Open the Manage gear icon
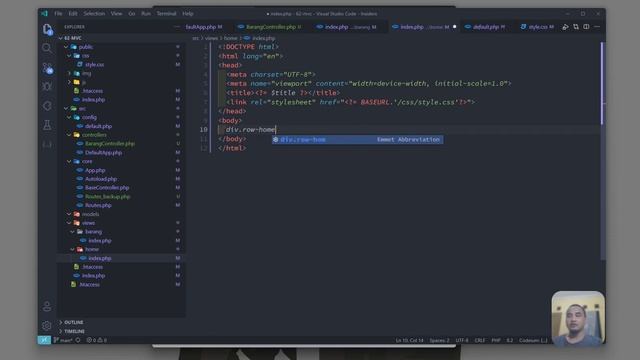The width and height of the screenshot is (640, 360). click(x=47, y=325)
